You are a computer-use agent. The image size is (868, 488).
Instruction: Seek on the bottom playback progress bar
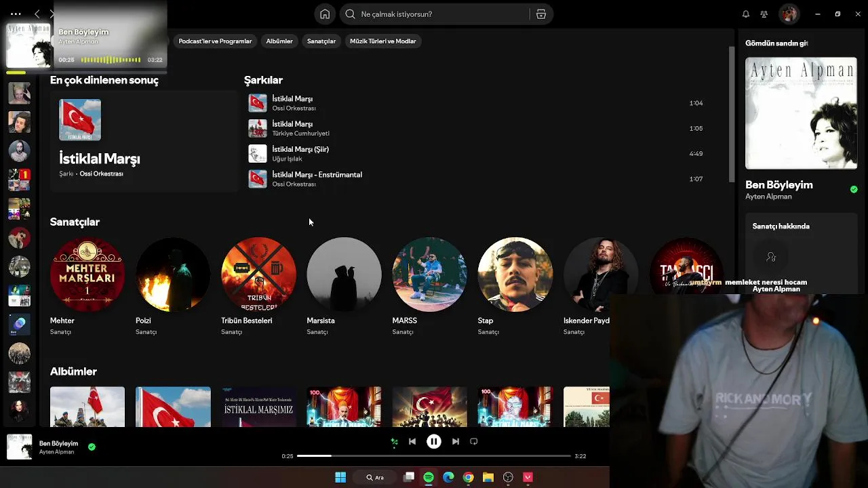(434, 456)
